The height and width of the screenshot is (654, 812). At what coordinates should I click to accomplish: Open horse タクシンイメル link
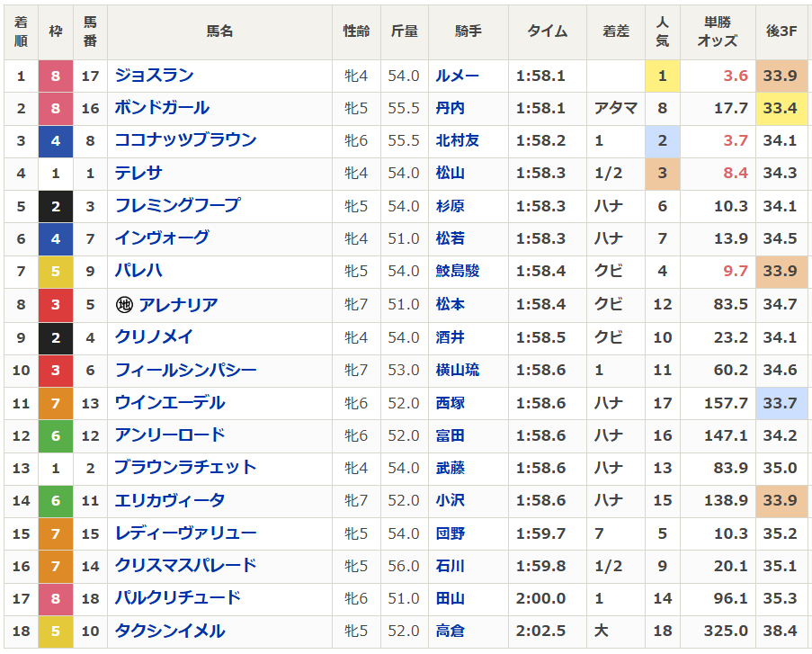tap(169, 631)
